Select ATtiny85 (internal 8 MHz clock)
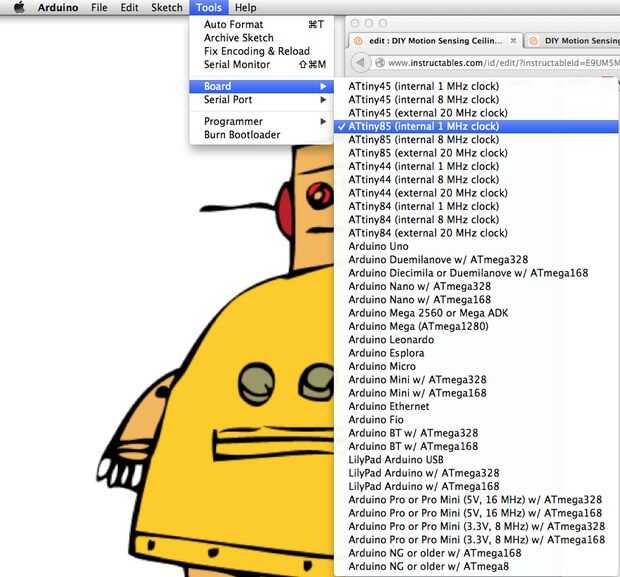Screen dimensions: 620x577 [x=476, y=140]
